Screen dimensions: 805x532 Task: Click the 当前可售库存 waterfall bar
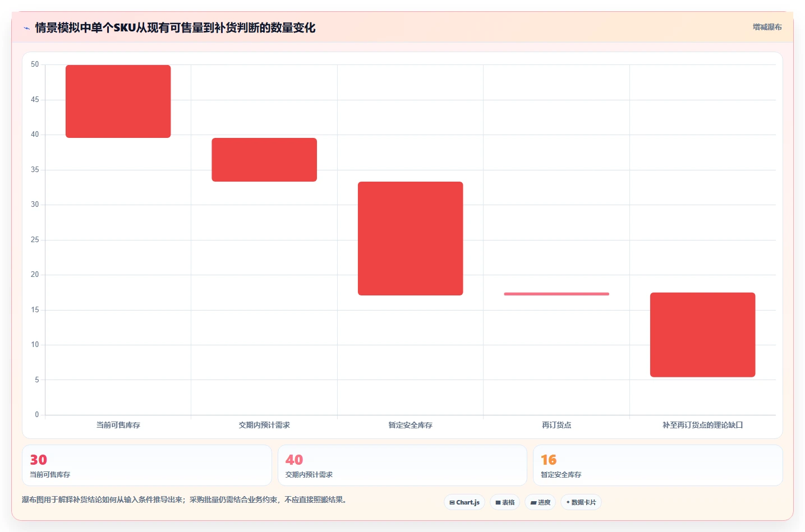point(118,101)
